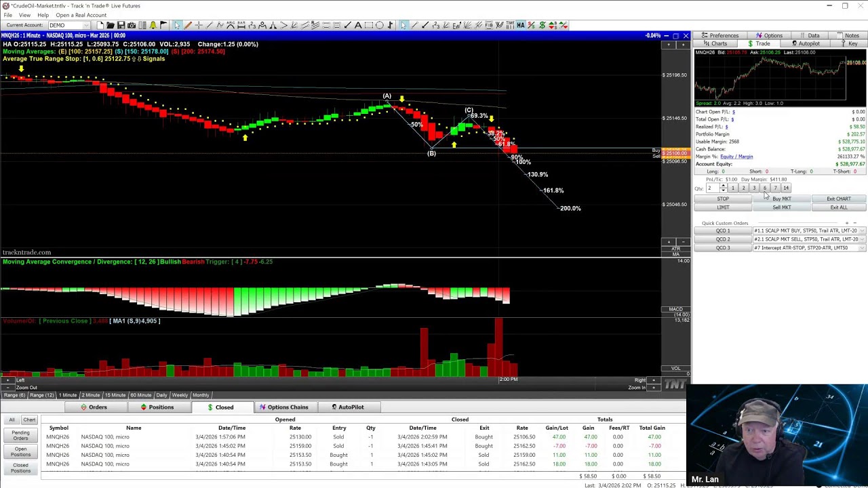This screenshot has height=488, width=868.
Task: Click the QCO 1 button
Action: pyautogui.click(x=723, y=230)
